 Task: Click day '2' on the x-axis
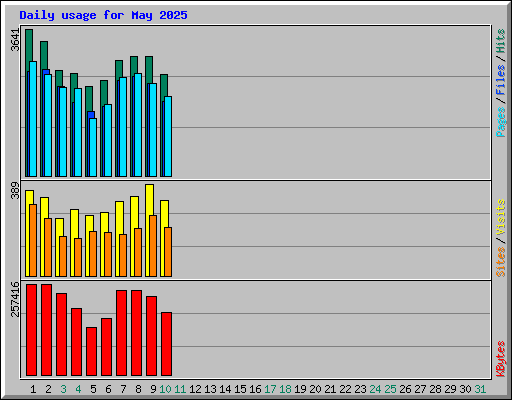pyautogui.click(x=48, y=389)
